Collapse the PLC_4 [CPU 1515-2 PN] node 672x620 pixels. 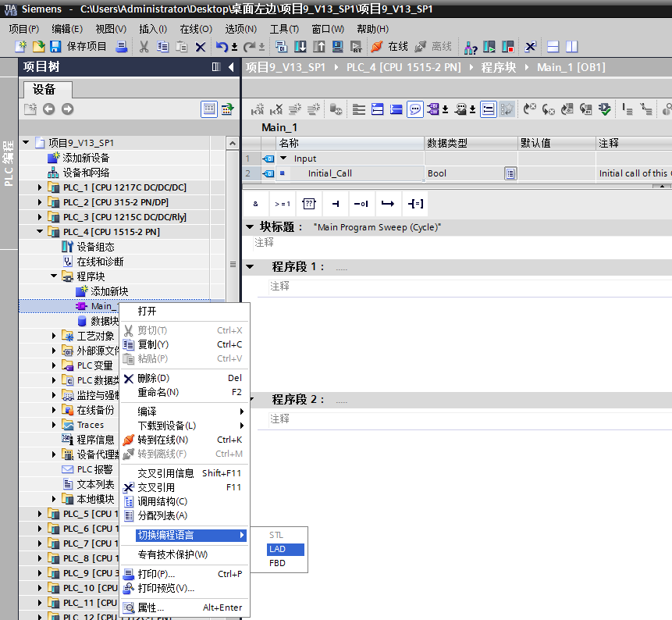[40, 232]
